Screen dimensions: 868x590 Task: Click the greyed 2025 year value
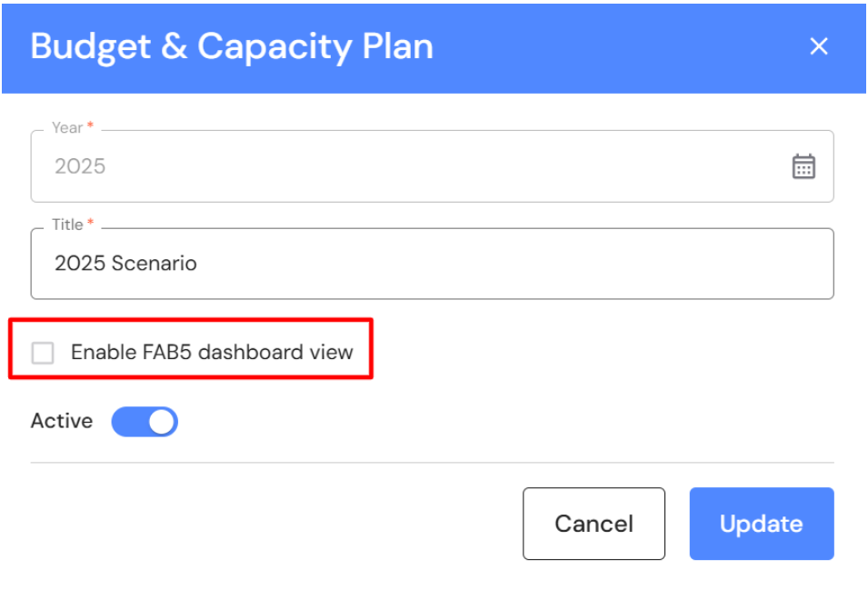(80, 166)
